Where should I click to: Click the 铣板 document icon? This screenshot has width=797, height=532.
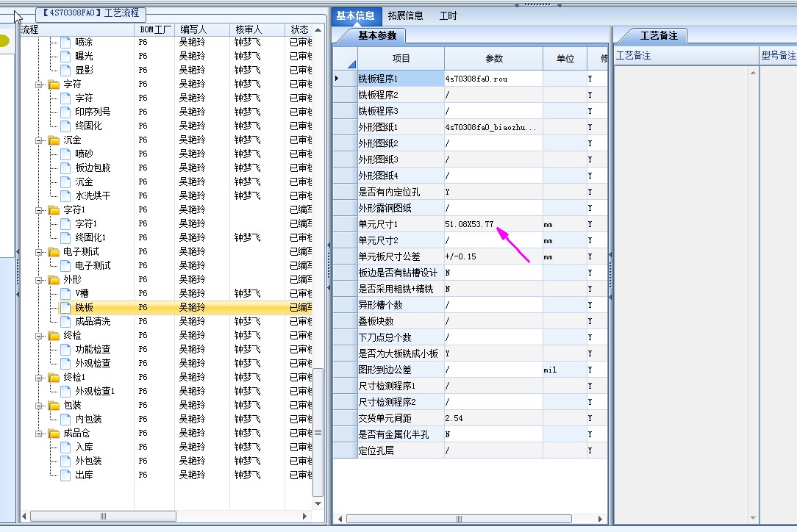coord(65,307)
